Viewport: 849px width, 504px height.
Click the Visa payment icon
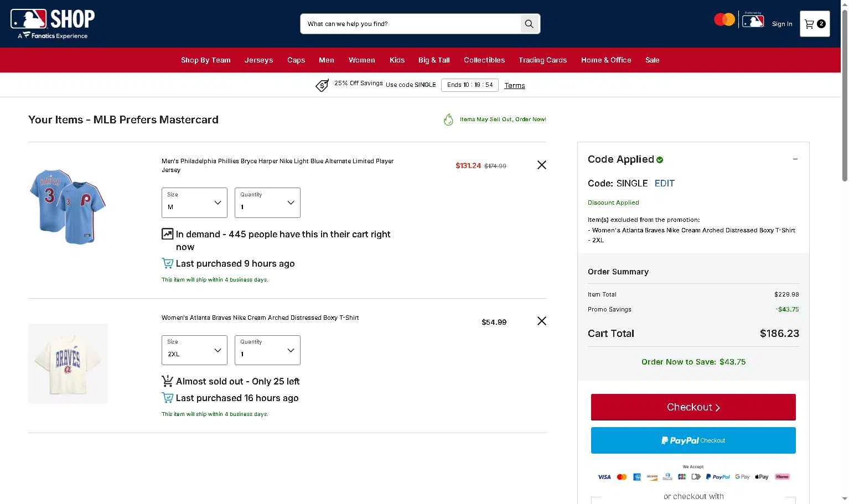pos(604,477)
